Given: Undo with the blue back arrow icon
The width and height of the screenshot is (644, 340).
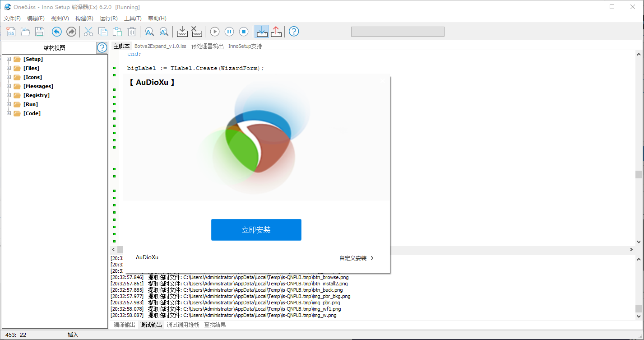Looking at the screenshot, I should tap(56, 32).
